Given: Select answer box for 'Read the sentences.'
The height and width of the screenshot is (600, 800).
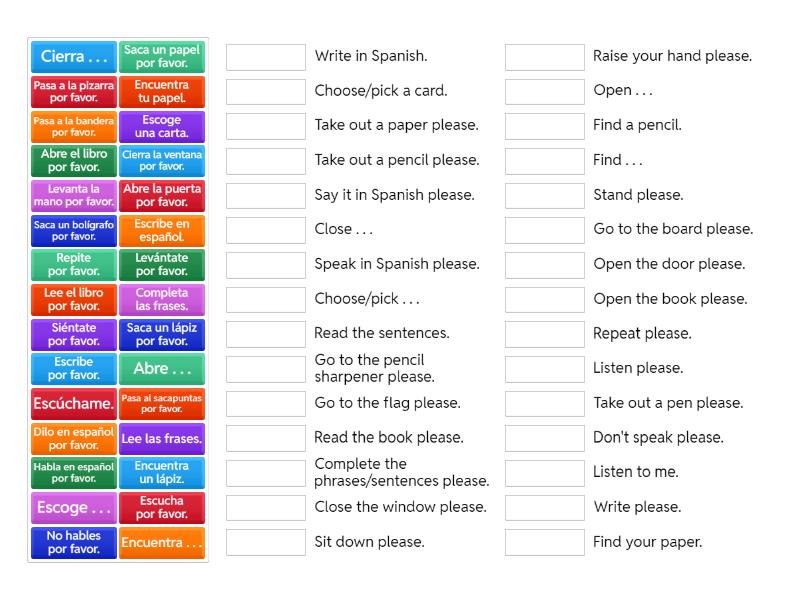Looking at the screenshot, I should pos(266,334).
